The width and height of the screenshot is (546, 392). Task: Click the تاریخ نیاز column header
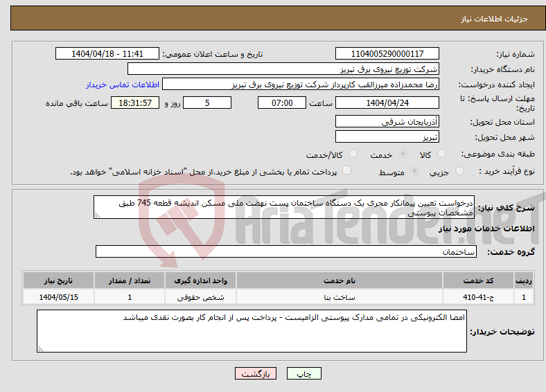(58, 280)
